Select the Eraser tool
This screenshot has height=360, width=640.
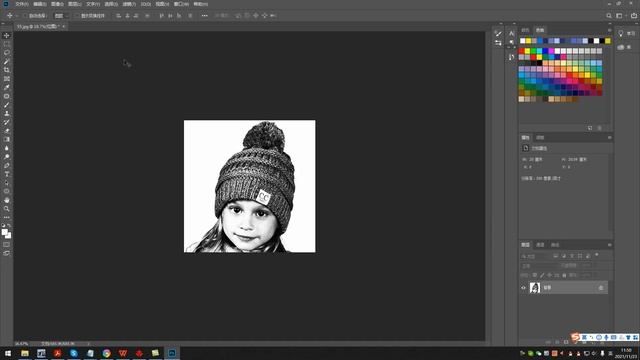pyautogui.click(x=7, y=131)
